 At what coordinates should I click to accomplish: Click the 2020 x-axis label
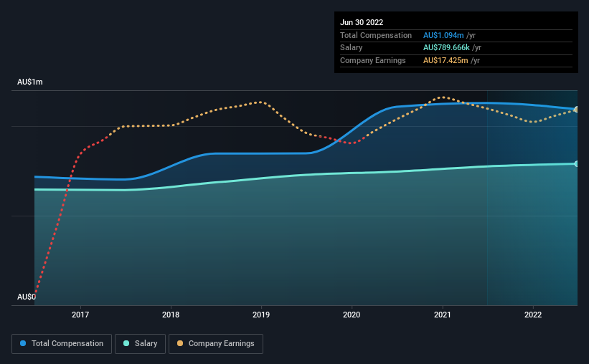(352, 315)
